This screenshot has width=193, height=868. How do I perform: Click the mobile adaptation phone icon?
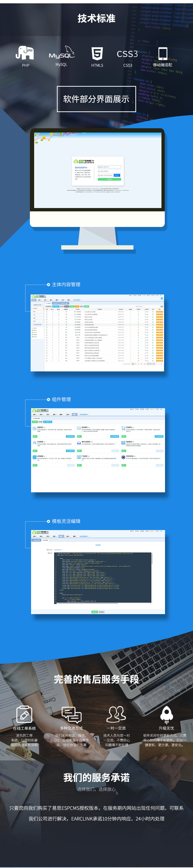(162, 54)
